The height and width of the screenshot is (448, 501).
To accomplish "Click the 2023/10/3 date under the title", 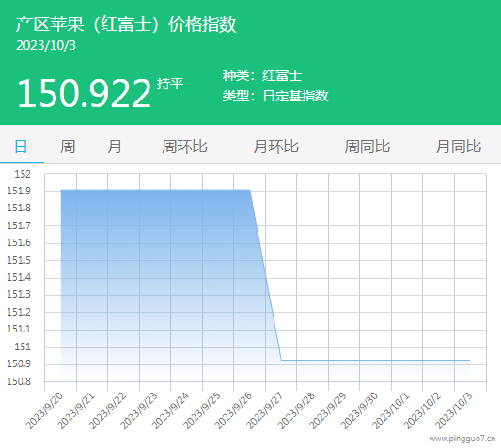I will point(46,45).
